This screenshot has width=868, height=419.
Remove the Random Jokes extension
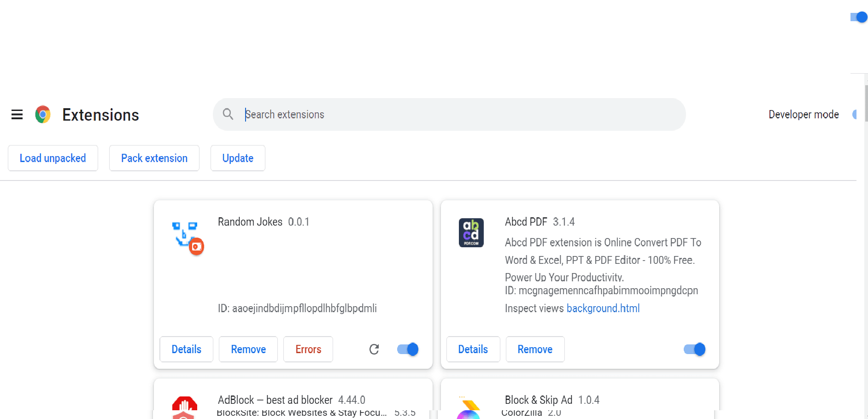(x=248, y=349)
